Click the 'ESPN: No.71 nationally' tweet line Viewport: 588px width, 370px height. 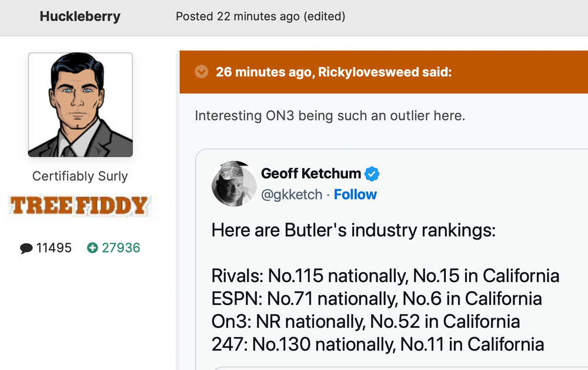pos(376,298)
